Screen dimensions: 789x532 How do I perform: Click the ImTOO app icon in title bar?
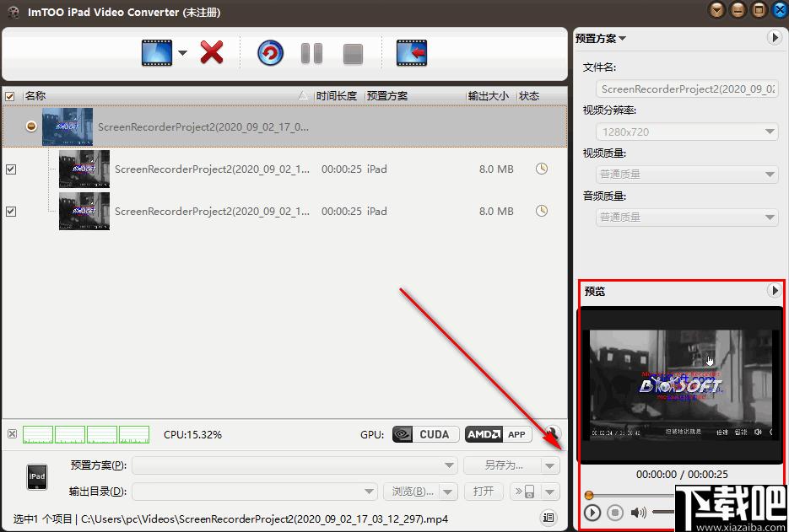(x=14, y=12)
